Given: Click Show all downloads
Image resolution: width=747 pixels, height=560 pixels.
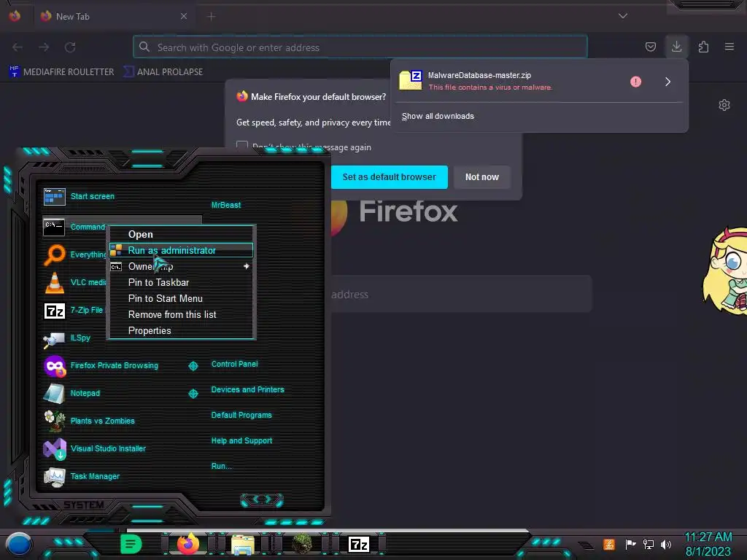Looking at the screenshot, I should 438,116.
